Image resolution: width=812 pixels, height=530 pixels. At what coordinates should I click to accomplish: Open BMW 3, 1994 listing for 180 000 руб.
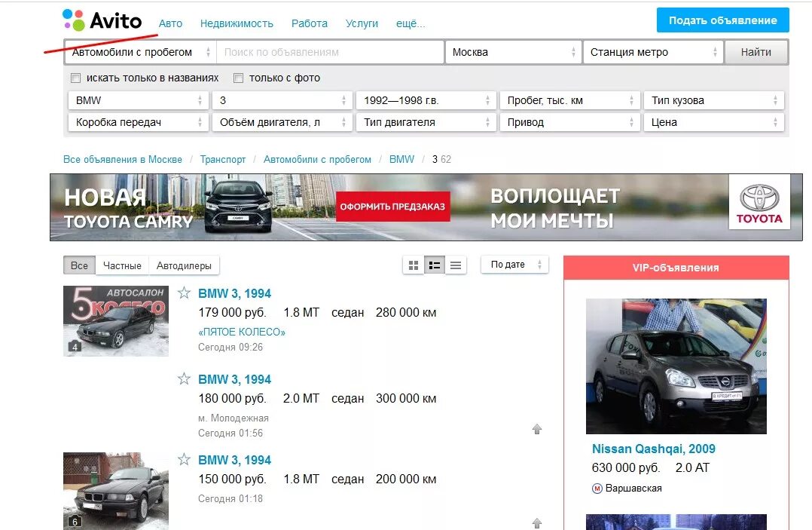234,379
